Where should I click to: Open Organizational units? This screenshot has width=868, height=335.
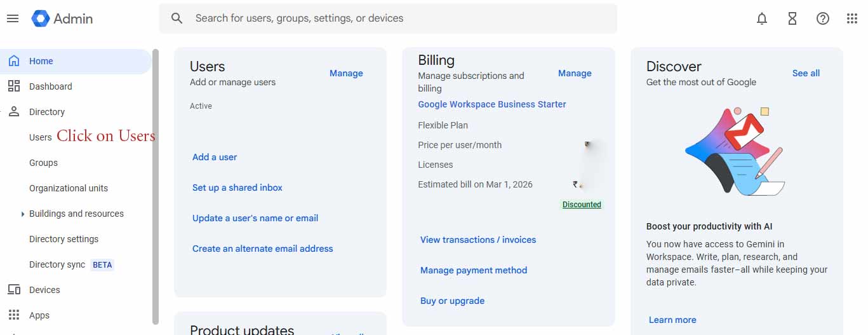[x=69, y=188]
